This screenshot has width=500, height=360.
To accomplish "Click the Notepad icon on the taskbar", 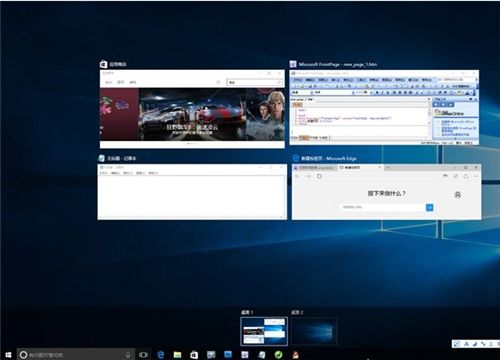I will pos(262,355).
